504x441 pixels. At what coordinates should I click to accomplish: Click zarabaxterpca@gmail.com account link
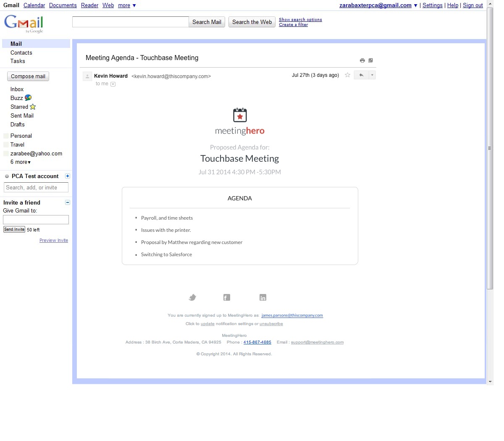coord(375,5)
